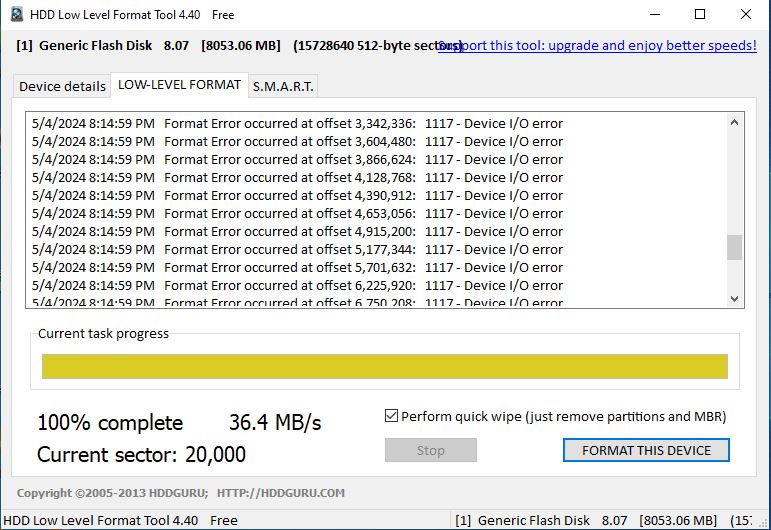
Task: Click the yellow task progress bar
Action: pyautogui.click(x=385, y=366)
